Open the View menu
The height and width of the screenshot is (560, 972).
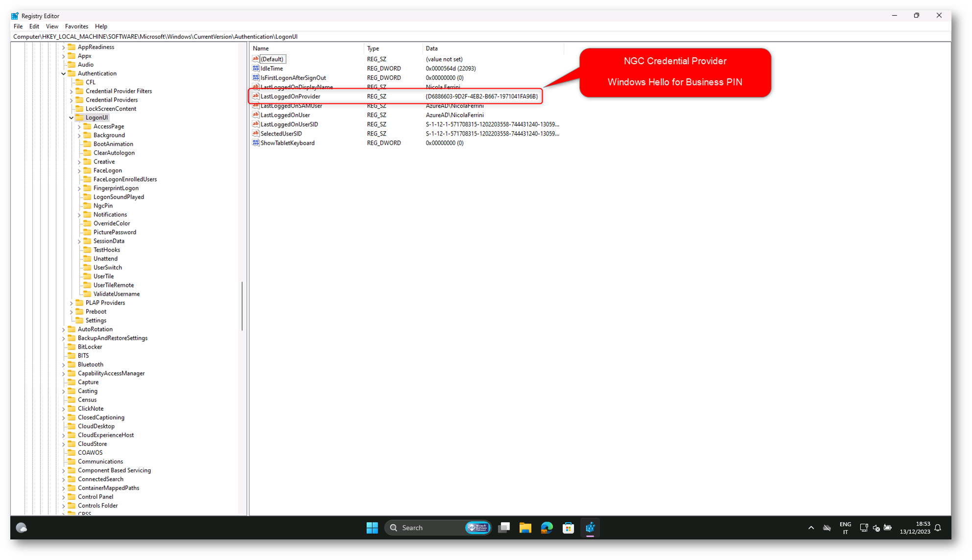[52, 26]
